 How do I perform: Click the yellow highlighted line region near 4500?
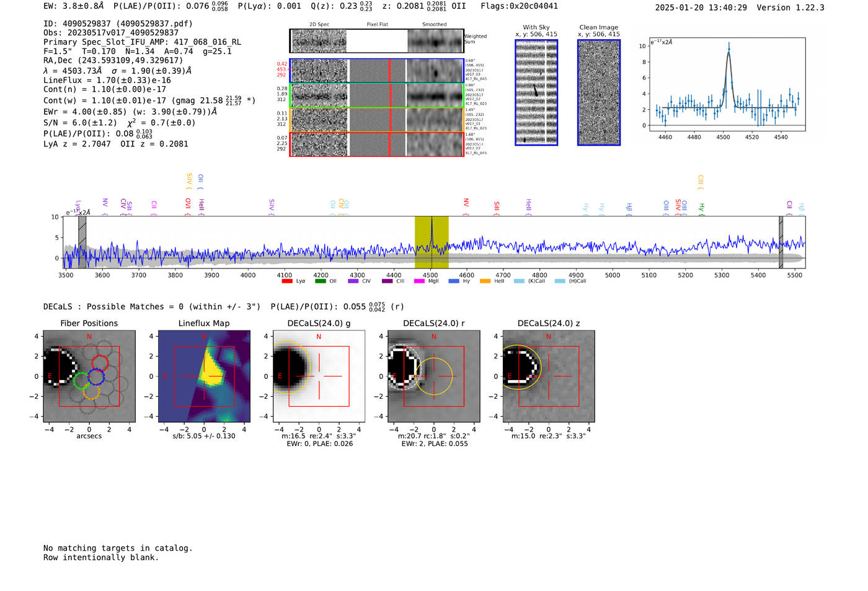tap(432, 242)
